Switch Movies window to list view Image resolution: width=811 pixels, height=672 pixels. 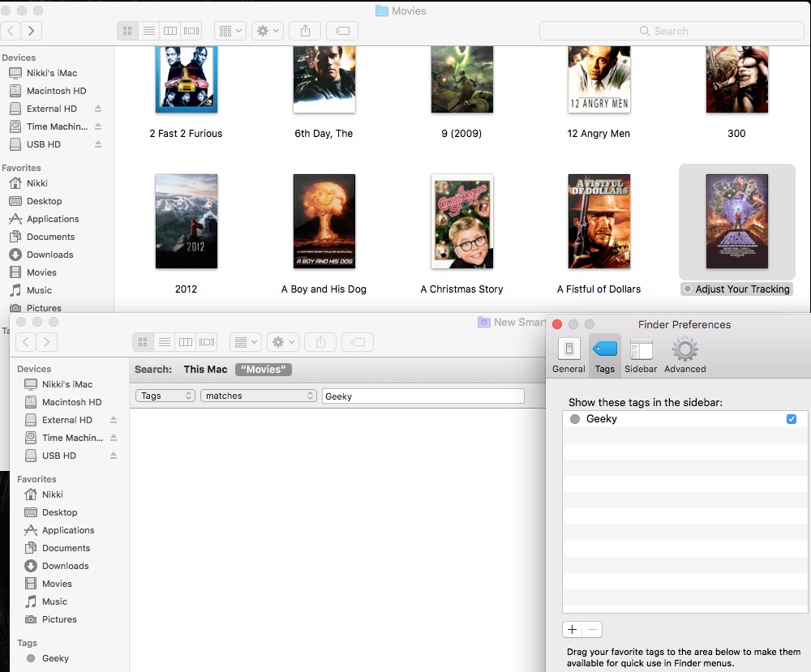click(149, 31)
